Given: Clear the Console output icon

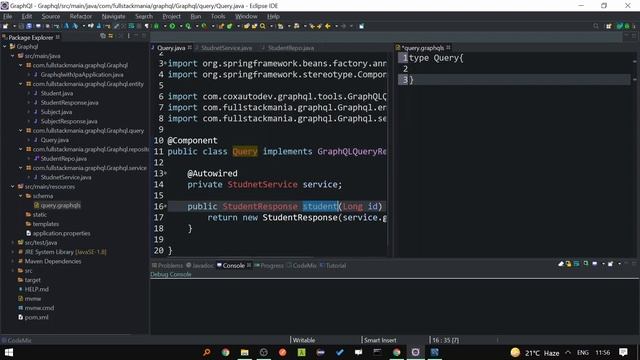Looking at the screenshot, I should [x=561, y=264].
